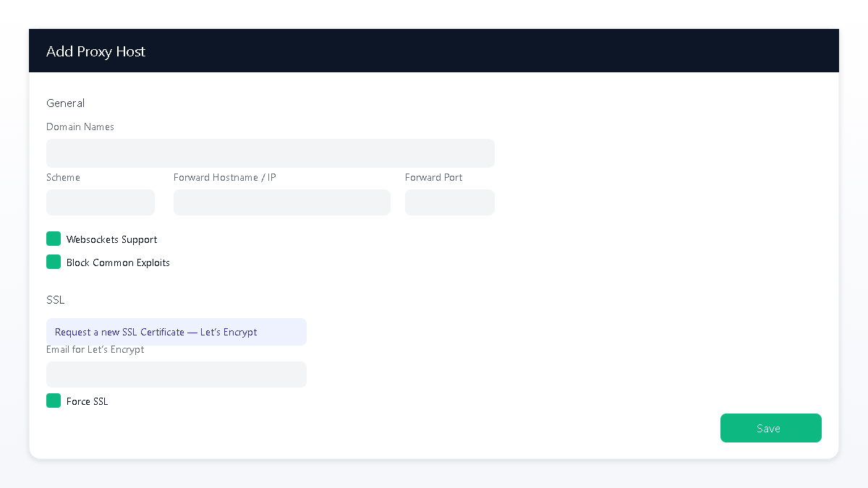Focus the Forward Hostname / IP field

(282, 202)
